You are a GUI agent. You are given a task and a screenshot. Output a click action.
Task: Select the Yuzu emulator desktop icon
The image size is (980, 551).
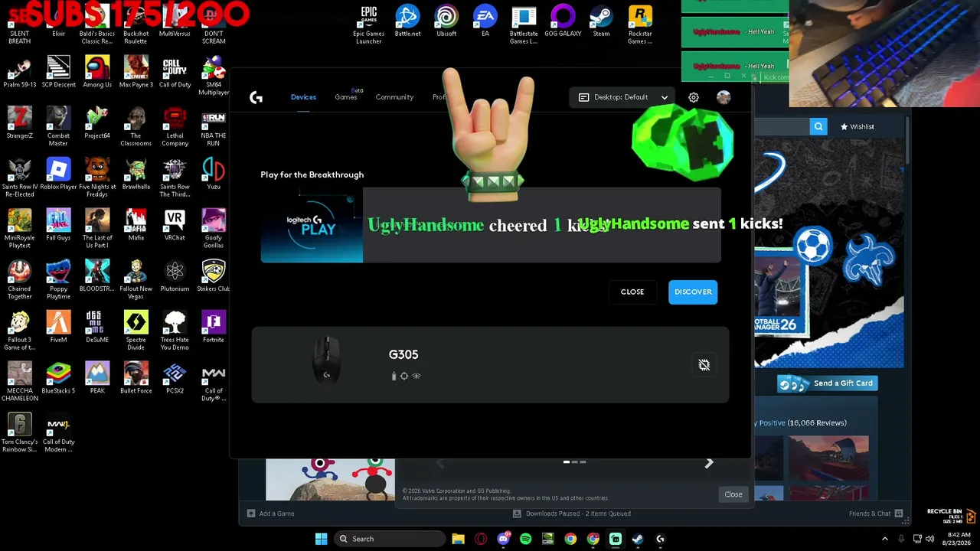pyautogui.click(x=214, y=174)
